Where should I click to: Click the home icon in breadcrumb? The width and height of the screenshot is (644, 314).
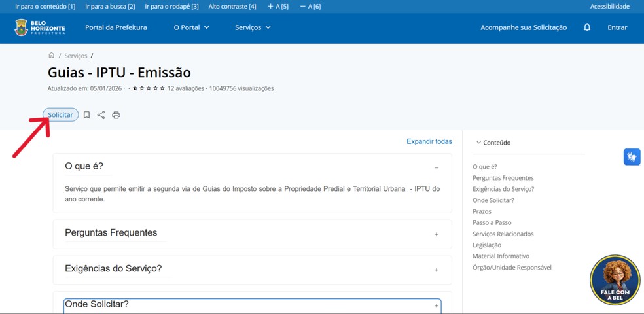[51, 56]
